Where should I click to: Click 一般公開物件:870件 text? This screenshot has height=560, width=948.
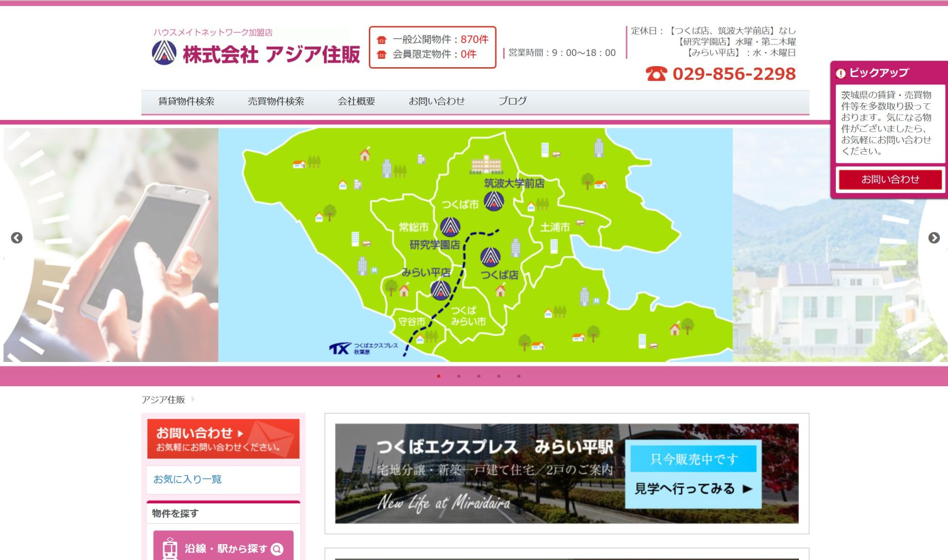click(x=440, y=40)
